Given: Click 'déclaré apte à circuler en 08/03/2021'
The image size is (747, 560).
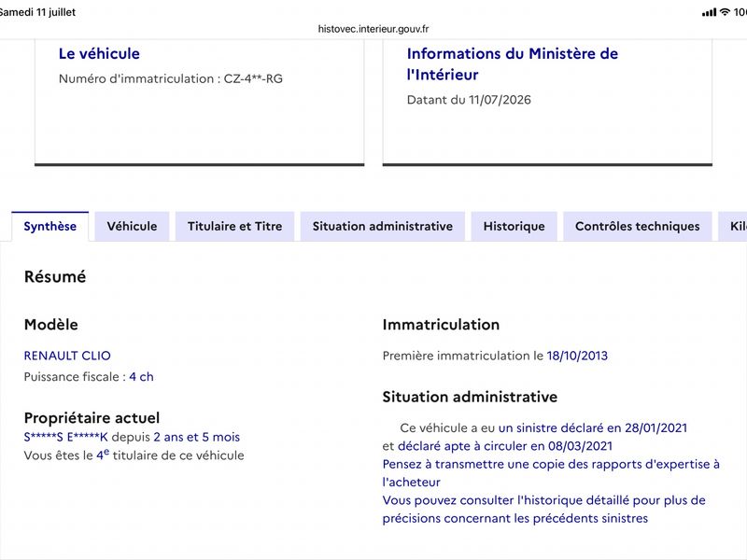Looking at the screenshot, I should [505, 446].
